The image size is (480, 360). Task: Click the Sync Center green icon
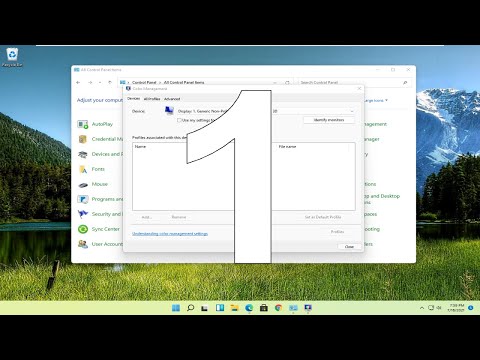point(83,229)
